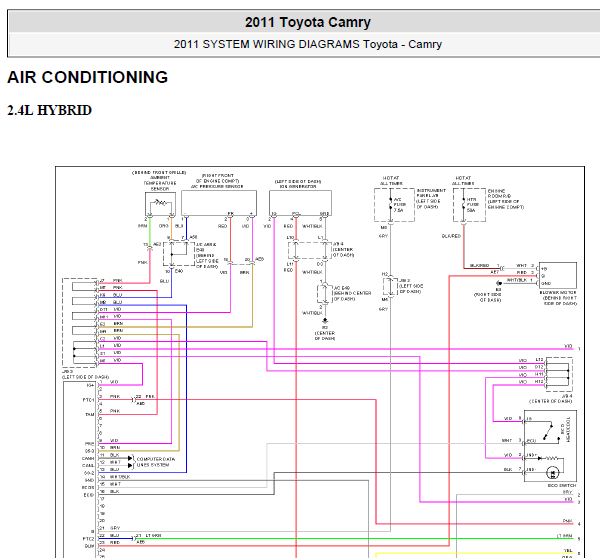The height and width of the screenshot is (558, 600).
Task: Click the blower motor "GND" terminal
Action: (545, 284)
